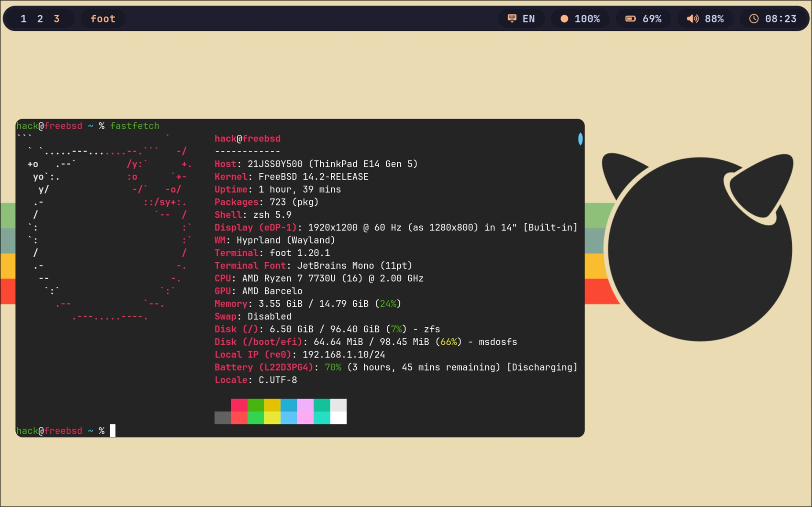The image size is (812, 507).
Task: Click the purple swatch in the palette's top row
Action: pos(305,405)
